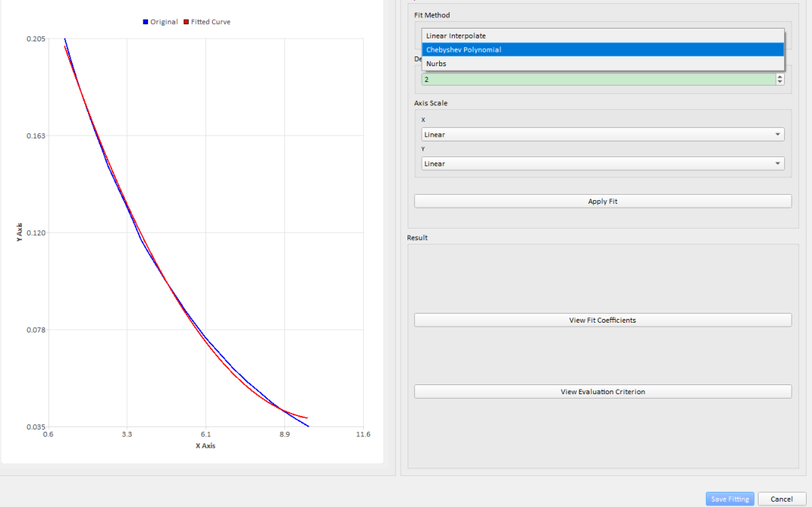Click the Fit Method section label
This screenshot has width=812, height=507.
click(x=432, y=15)
